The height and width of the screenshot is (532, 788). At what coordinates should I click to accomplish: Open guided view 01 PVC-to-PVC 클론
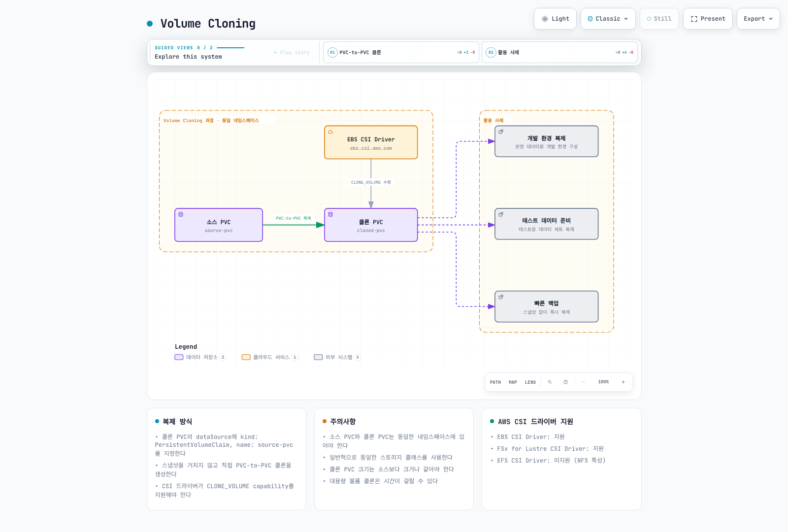click(401, 52)
